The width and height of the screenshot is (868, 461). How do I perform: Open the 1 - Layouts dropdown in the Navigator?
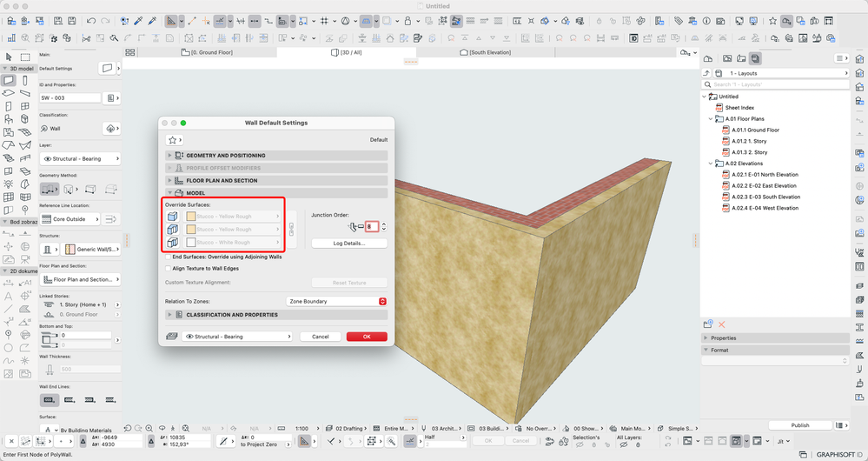(x=781, y=73)
